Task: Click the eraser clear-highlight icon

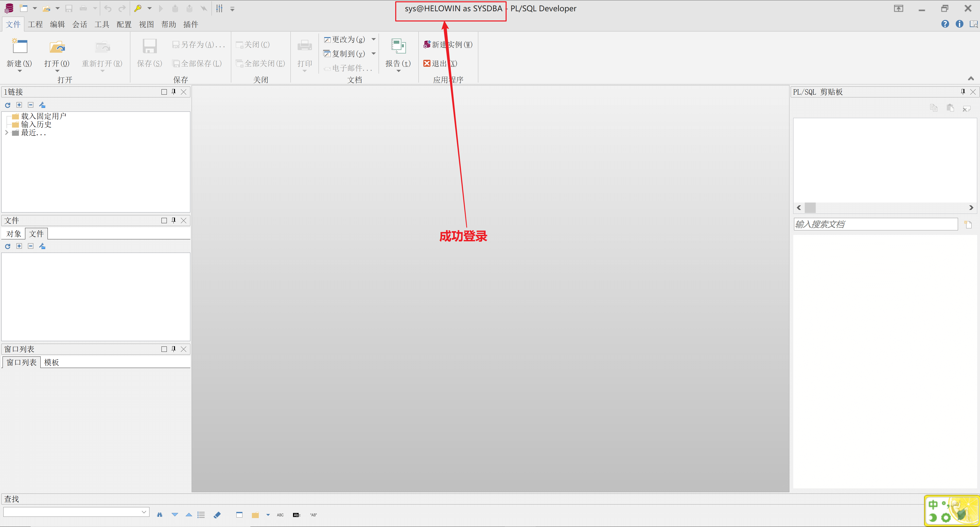Action: coord(217,515)
